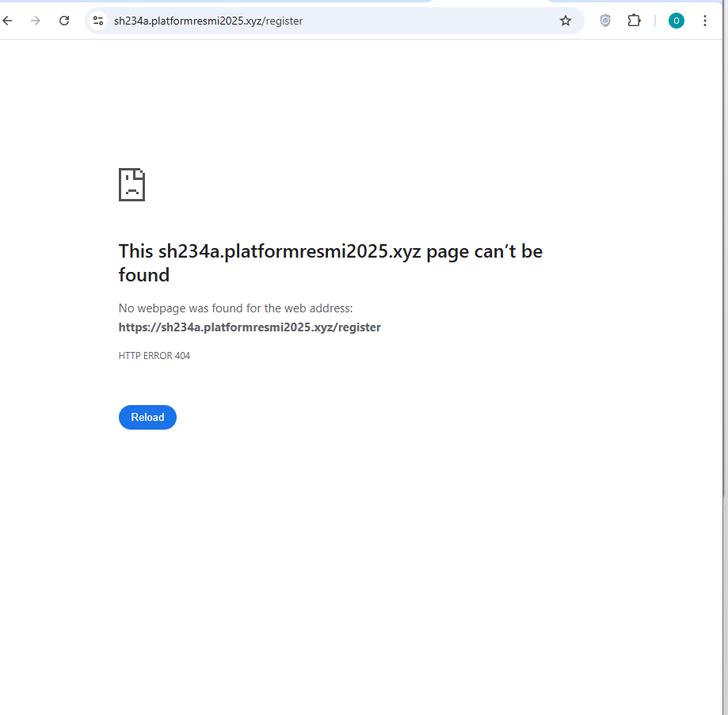Viewport: 728px width, 715px height.
Task: Click the "No webpage was found" line
Action: (235, 308)
